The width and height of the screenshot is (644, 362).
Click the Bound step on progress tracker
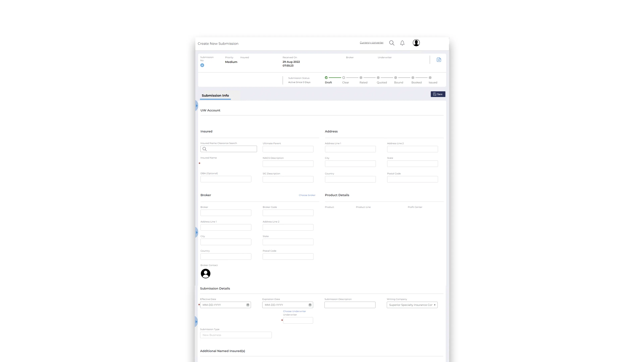[x=395, y=78]
